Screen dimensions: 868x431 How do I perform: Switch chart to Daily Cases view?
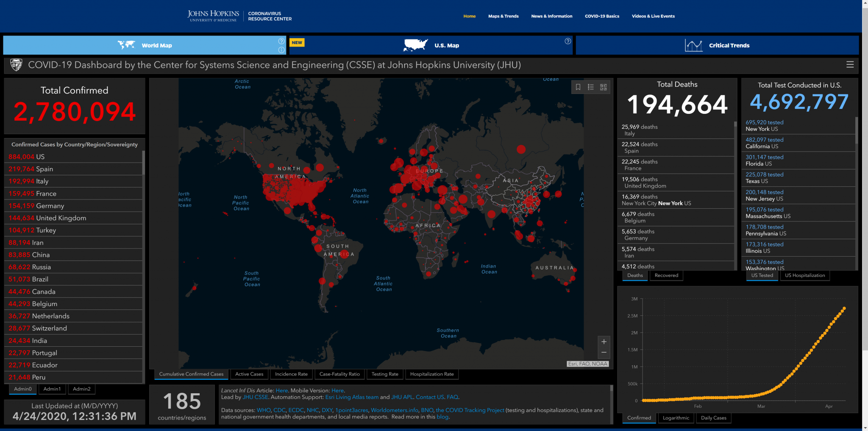[713, 418]
